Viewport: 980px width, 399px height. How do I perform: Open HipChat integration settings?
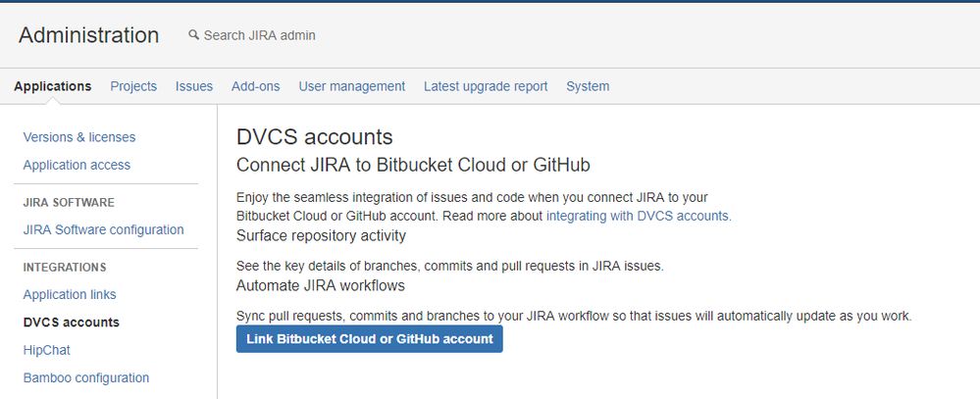(x=47, y=350)
